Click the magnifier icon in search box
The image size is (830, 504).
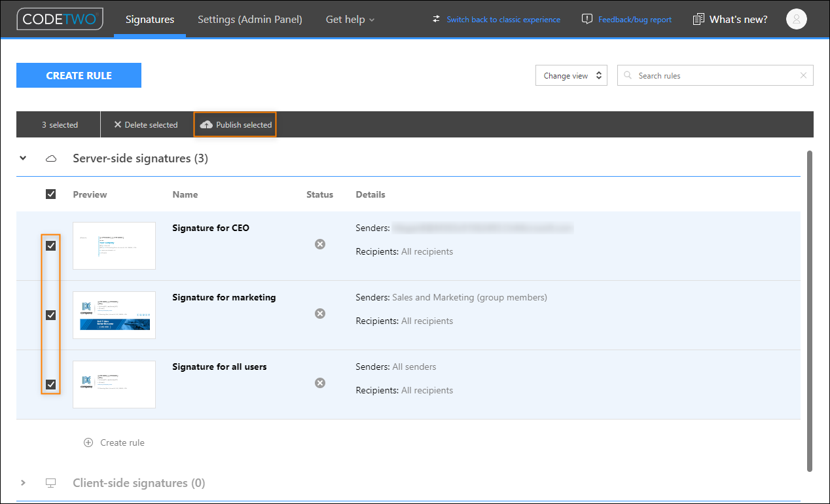[x=628, y=75]
